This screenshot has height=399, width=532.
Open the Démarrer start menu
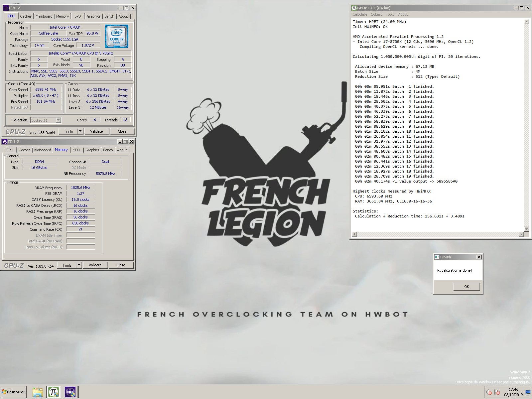[x=14, y=392]
